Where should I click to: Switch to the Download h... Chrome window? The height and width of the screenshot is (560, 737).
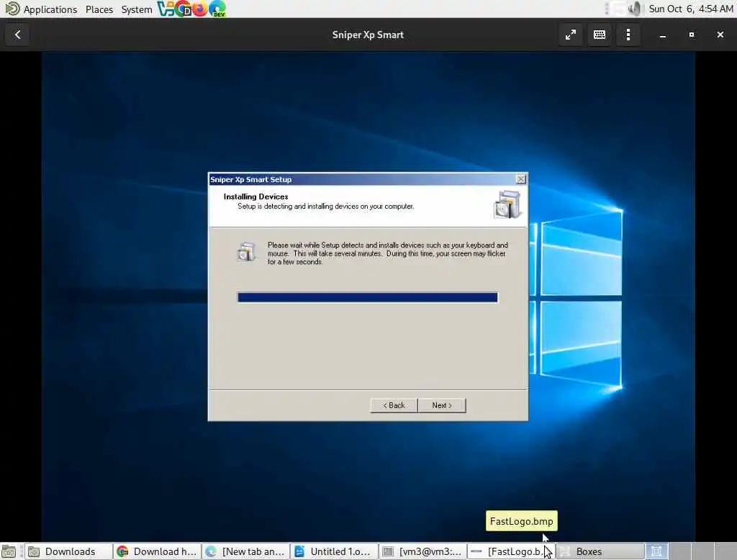click(158, 551)
